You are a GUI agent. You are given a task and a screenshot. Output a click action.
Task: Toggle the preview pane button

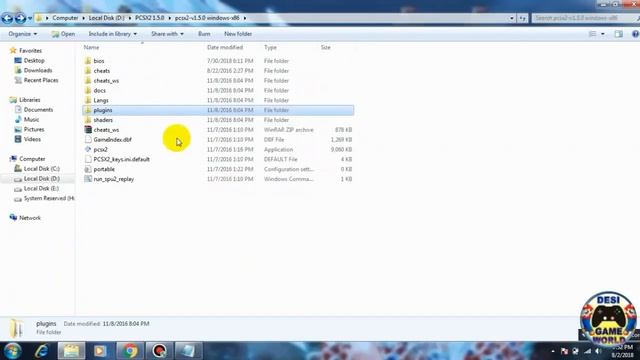pyautogui.click(x=619, y=34)
